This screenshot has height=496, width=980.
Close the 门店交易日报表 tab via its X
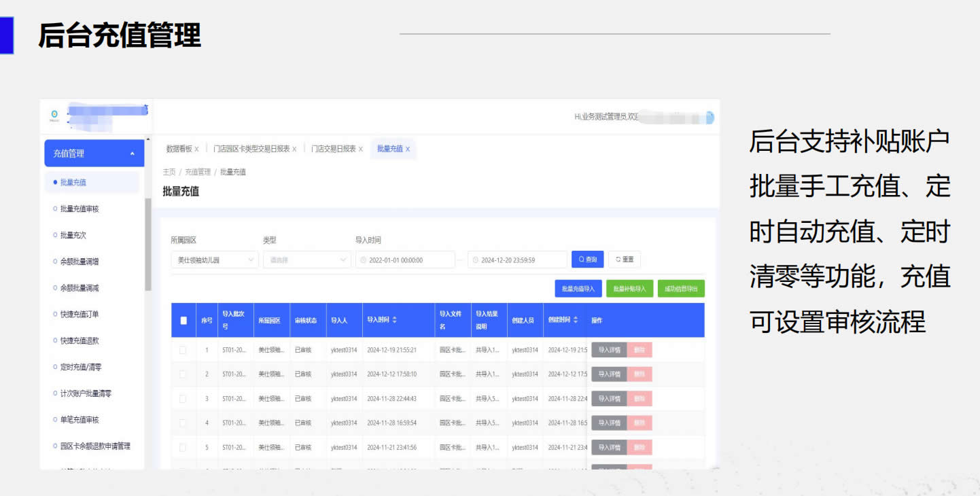(x=361, y=149)
